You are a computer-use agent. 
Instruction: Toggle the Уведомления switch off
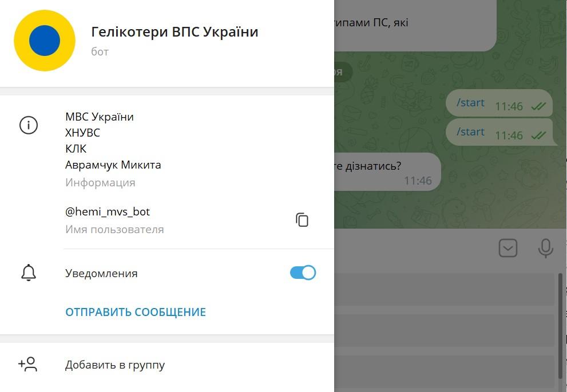pos(303,273)
